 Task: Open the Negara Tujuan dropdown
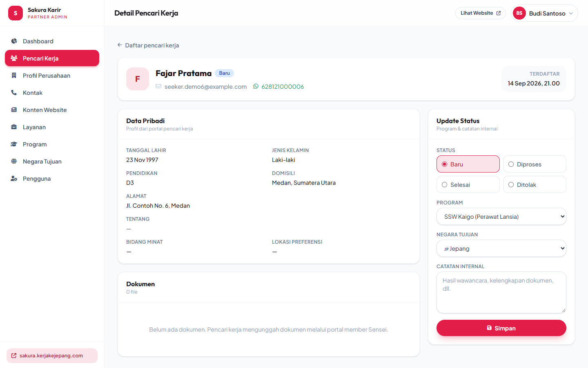coord(501,248)
